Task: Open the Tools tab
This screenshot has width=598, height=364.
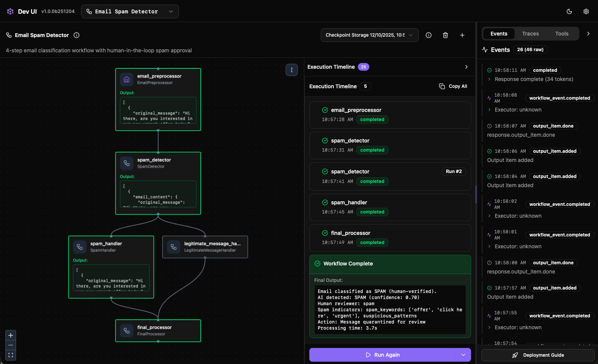Action: tap(562, 34)
